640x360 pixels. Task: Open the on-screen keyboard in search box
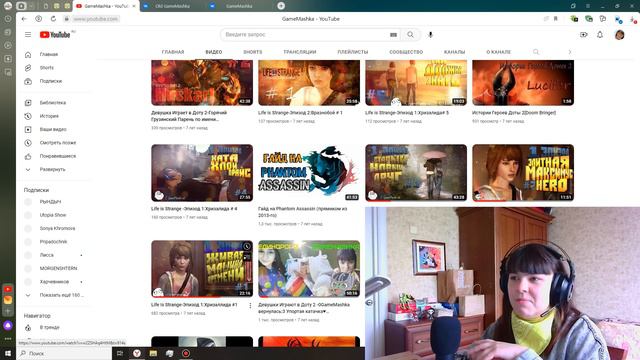(x=393, y=35)
